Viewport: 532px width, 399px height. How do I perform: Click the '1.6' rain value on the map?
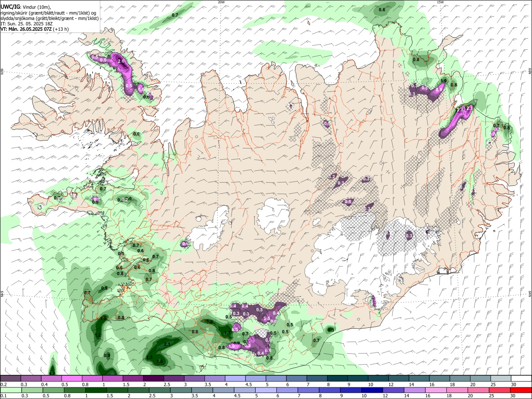[x=160, y=361]
